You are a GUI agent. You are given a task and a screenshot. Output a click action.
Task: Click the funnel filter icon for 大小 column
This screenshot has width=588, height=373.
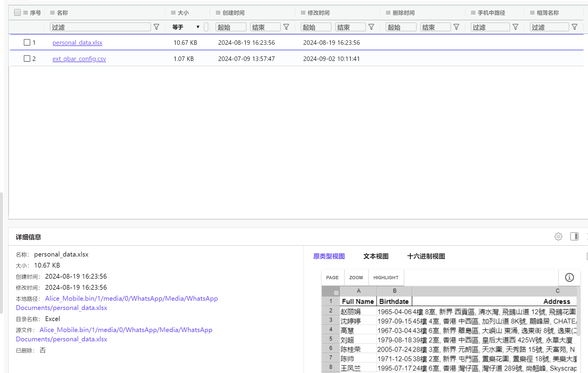pyautogui.click(x=206, y=27)
